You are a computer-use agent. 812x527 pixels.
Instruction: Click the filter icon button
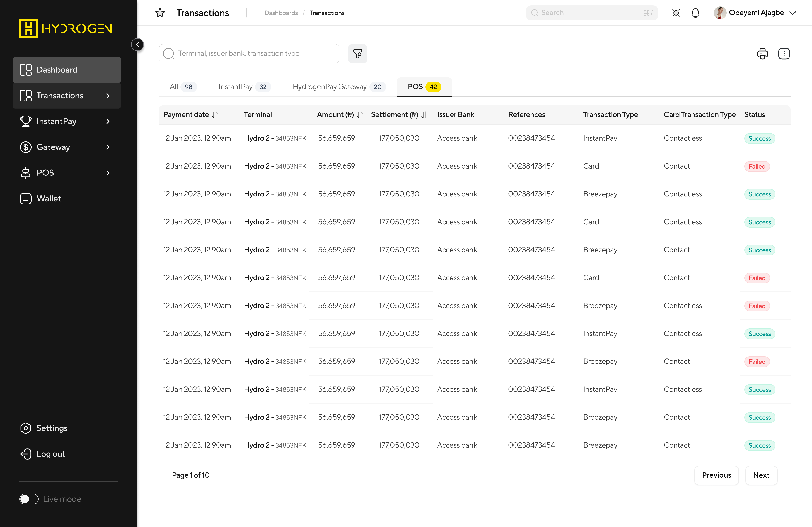357,53
